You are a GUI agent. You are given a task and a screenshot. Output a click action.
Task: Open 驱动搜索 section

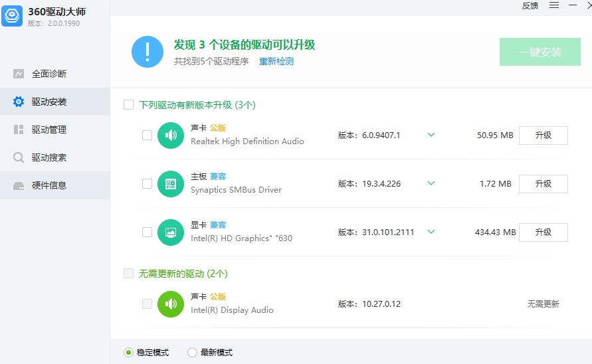pyautogui.click(x=54, y=157)
